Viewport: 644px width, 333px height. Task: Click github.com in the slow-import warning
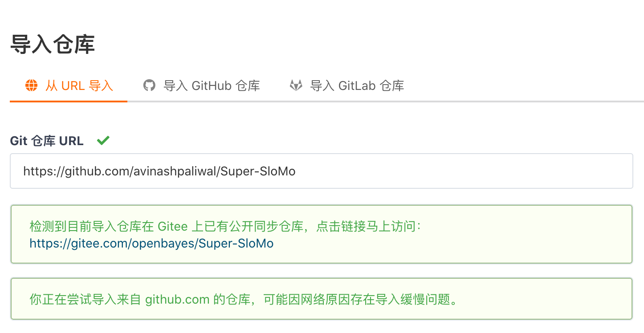177,300
